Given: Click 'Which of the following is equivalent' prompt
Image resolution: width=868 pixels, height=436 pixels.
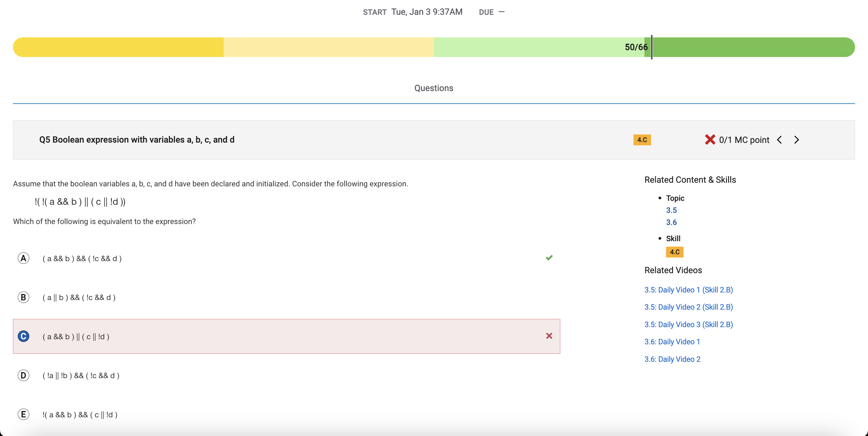Looking at the screenshot, I should [104, 222].
